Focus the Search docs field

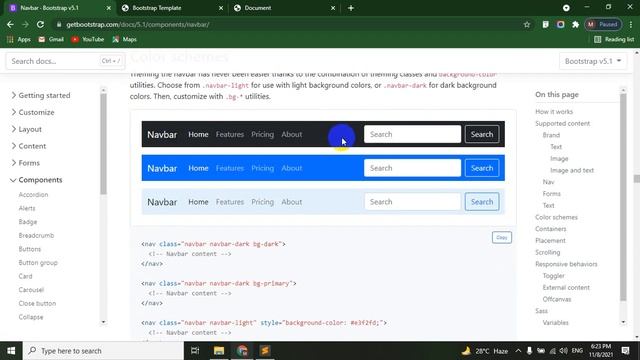click(65, 61)
